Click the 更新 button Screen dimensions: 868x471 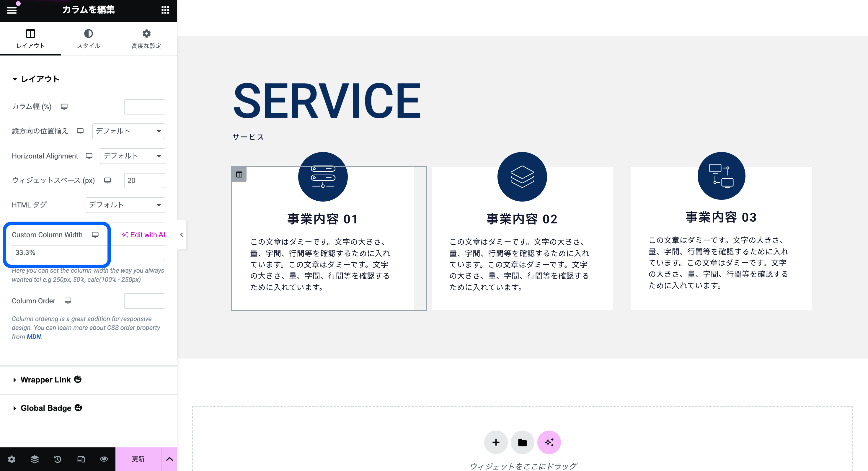(138, 459)
